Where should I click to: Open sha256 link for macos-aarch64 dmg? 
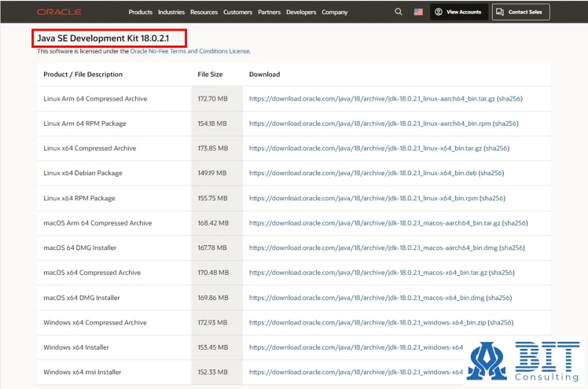point(513,248)
